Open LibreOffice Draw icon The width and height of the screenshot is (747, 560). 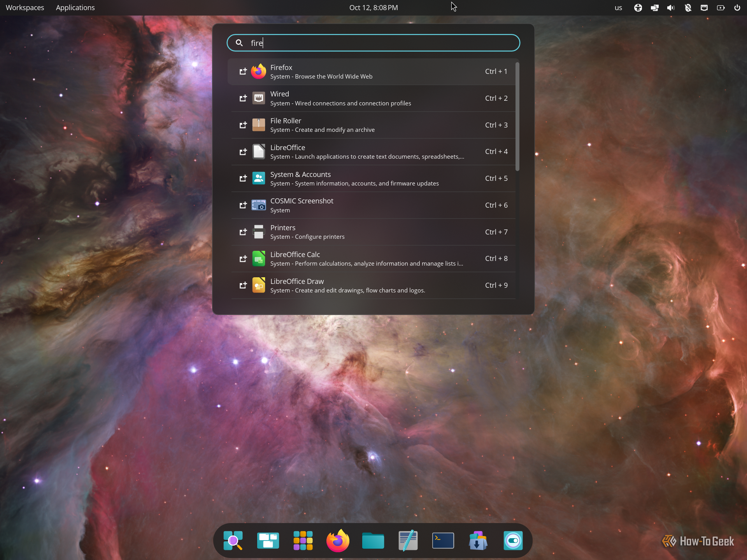tap(259, 285)
